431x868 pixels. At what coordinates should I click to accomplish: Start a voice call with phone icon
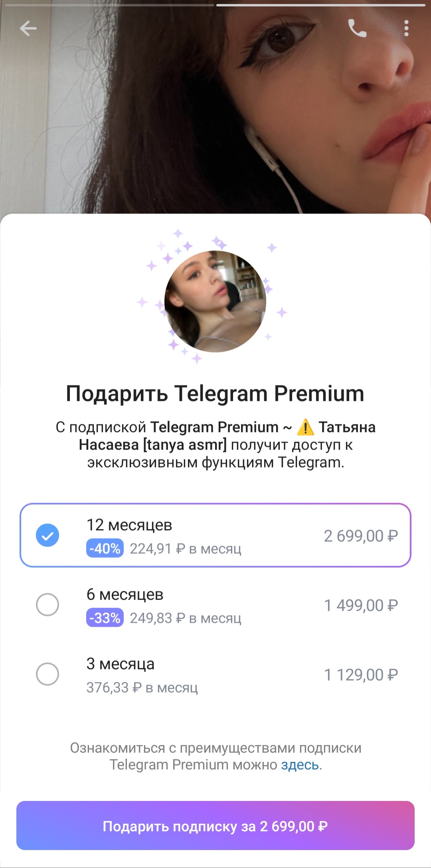coord(357,28)
